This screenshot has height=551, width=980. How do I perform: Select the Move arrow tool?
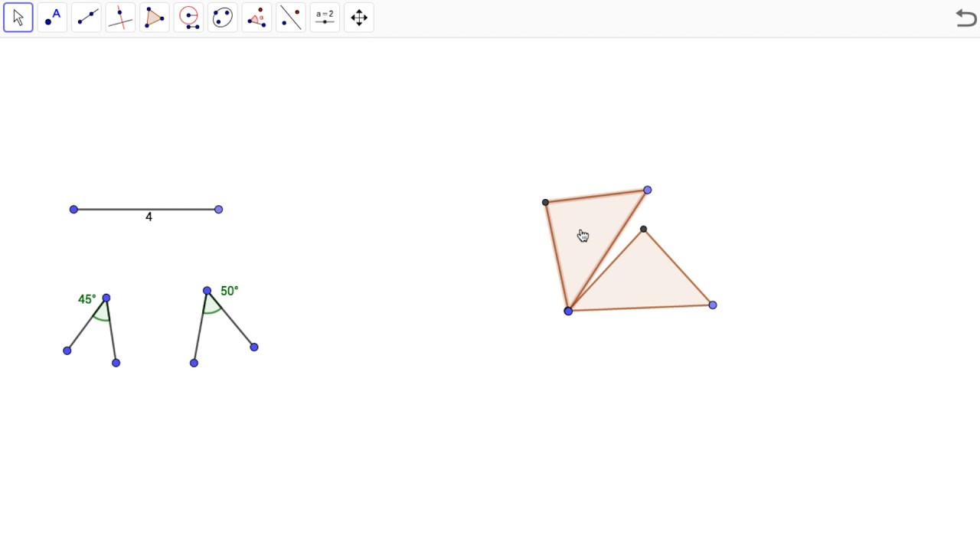pyautogui.click(x=18, y=17)
